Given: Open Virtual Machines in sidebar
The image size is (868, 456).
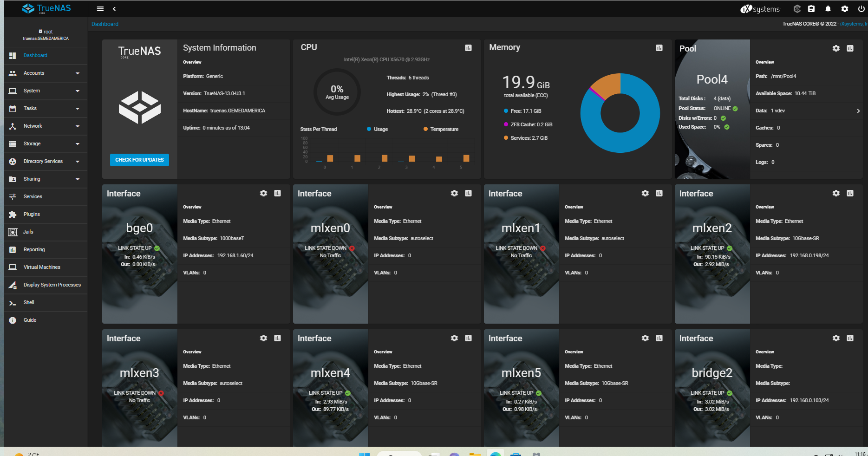Looking at the screenshot, I should (46, 267).
